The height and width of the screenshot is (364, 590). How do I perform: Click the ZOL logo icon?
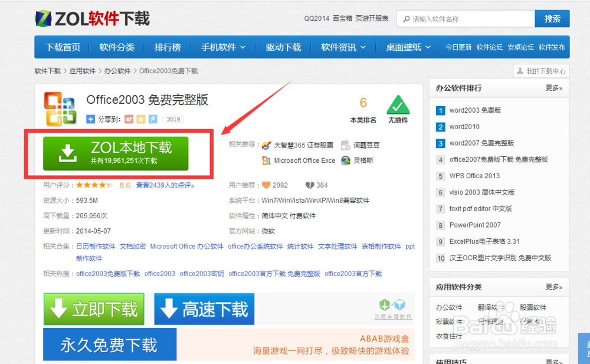pos(43,18)
